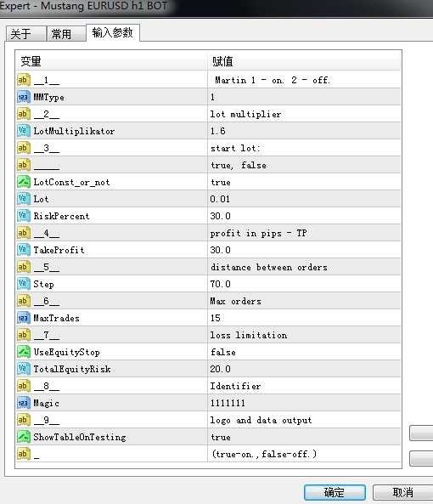
Task: Click the integer icon next to MaxTrades
Action: [x=24, y=318]
